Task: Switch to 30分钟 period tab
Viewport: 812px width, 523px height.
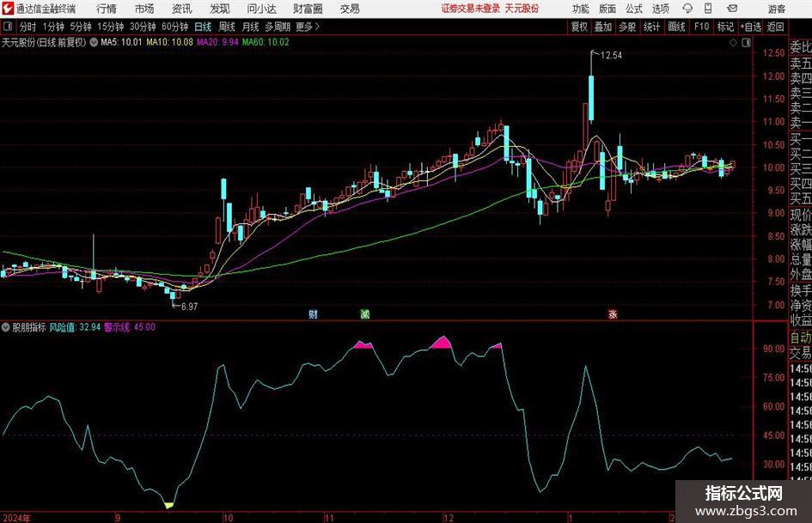Action: pyautogui.click(x=143, y=27)
